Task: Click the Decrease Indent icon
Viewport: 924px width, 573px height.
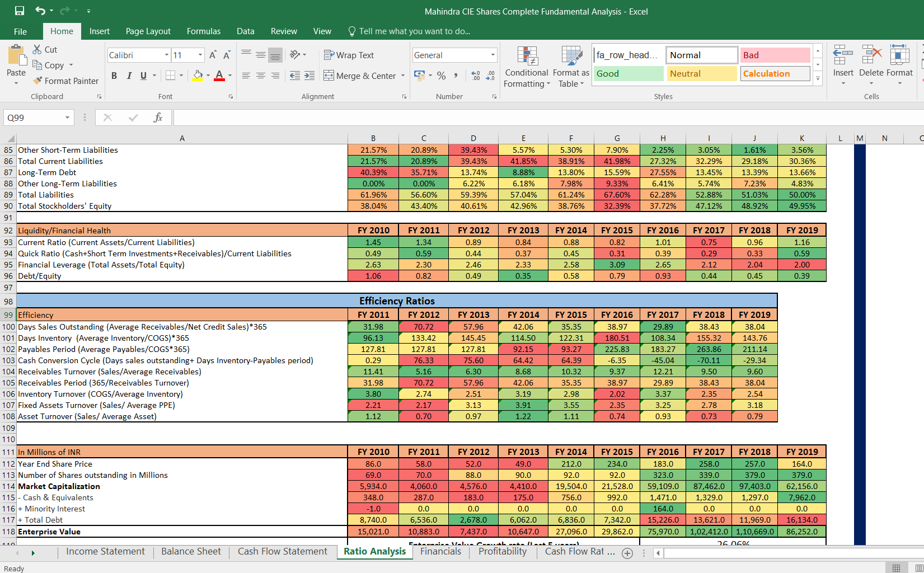Action: [x=295, y=76]
